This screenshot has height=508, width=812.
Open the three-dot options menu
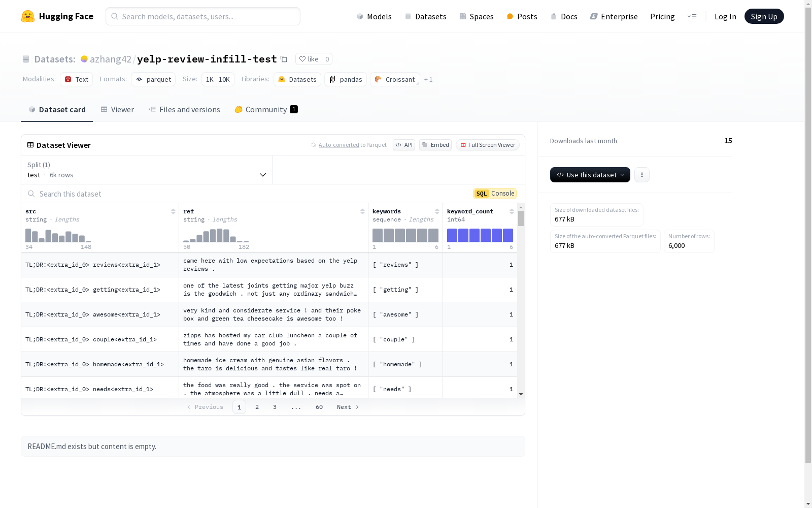pos(642,175)
